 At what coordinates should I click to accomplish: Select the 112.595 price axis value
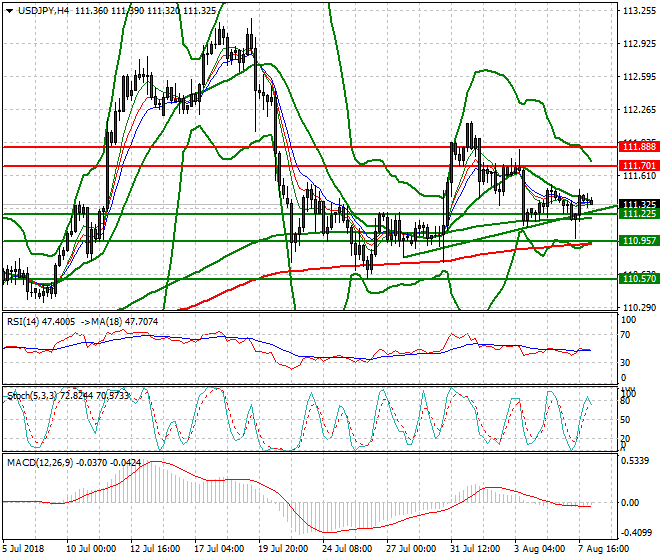point(639,77)
